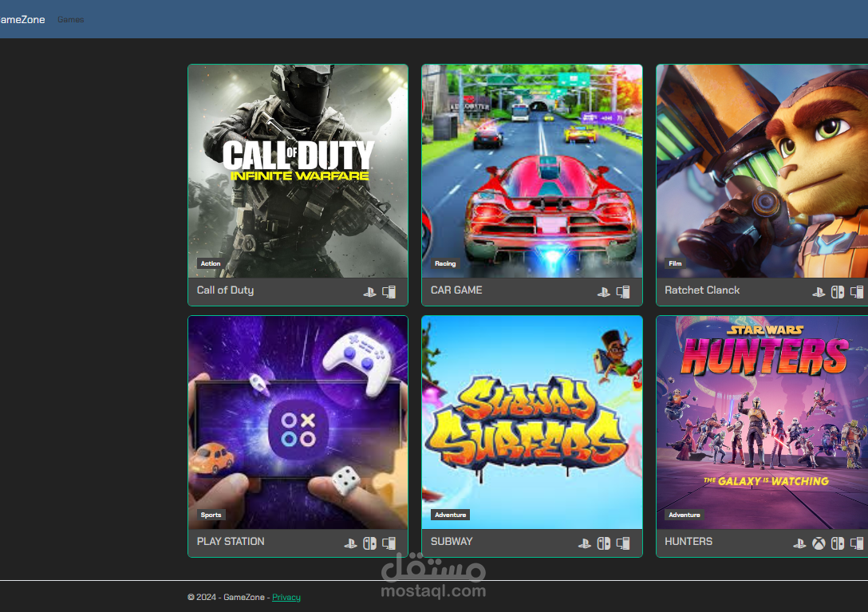This screenshot has width=868, height=612.
Task: Click the Action badge on Call of Duty
Action: coord(211,263)
